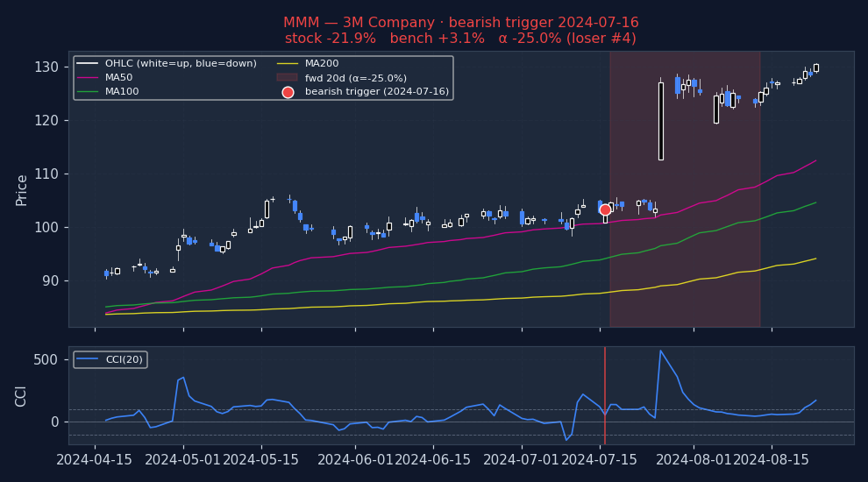Click the green MA100 legend line
Image resolution: width=868 pixels, height=482 pixels.
[x=87, y=92]
